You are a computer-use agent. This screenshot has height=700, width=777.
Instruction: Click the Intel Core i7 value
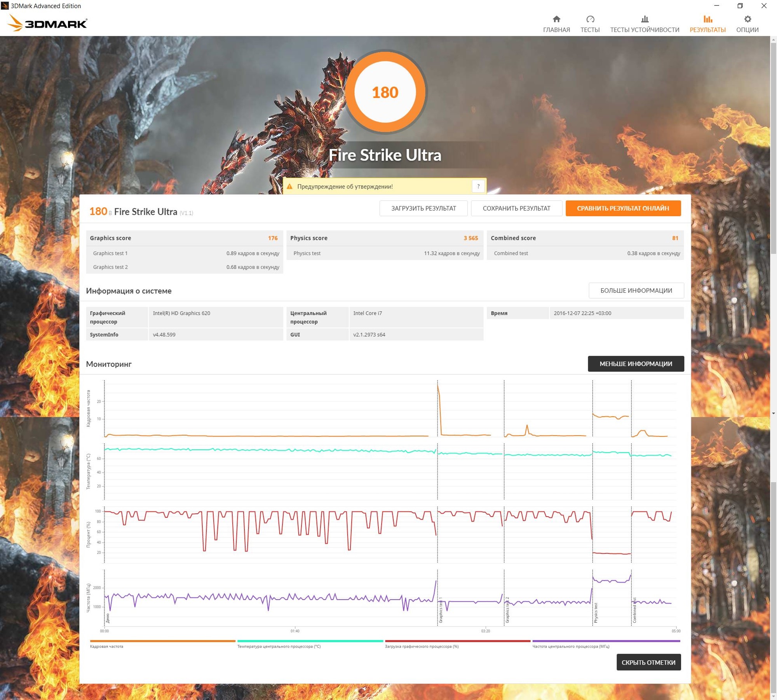click(x=367, y=313)
